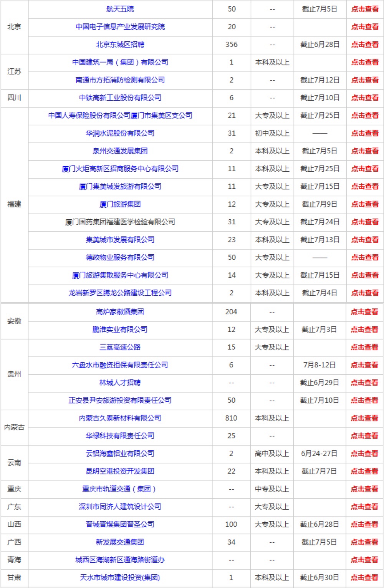Click 点击查看 for 高炉家徽酒集团
The image size is (384, 588).
(364, 311)
